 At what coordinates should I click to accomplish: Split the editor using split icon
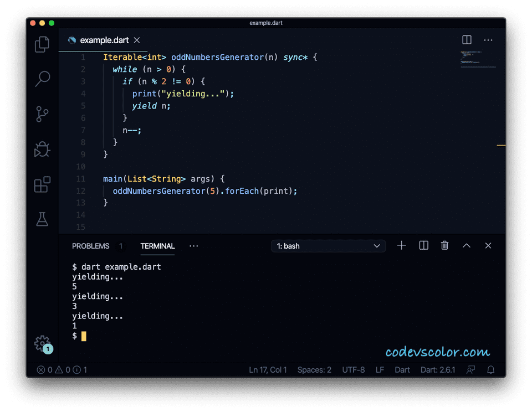467,39
